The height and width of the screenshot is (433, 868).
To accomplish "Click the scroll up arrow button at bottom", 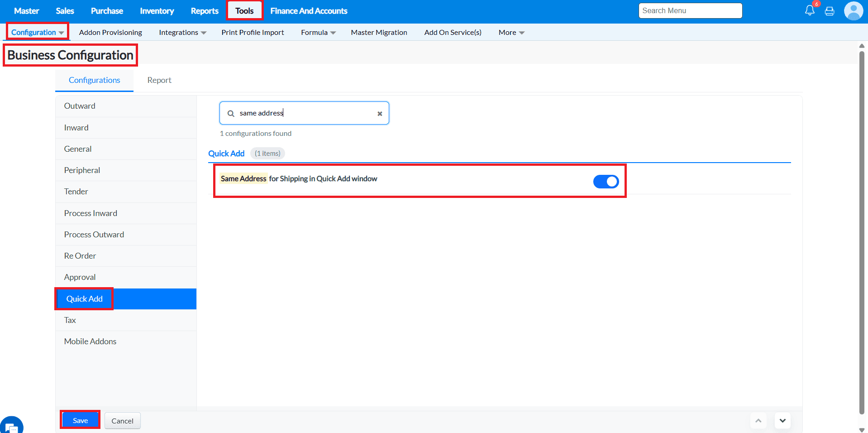I will click(x=758, y=421).
